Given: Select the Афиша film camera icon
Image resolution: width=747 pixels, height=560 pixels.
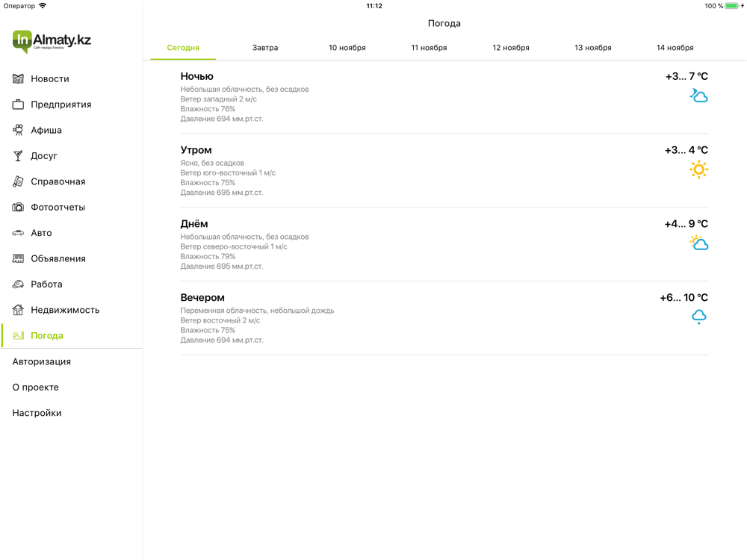Looking at the screenshot, I should click(18, 130).
